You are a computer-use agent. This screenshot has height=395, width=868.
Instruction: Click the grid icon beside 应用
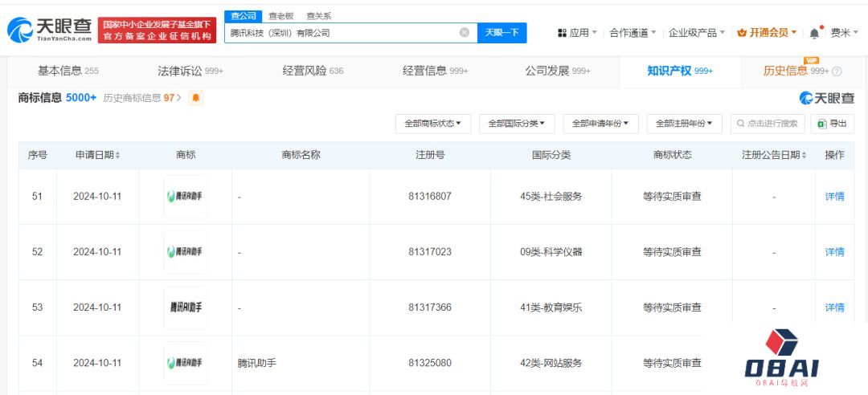coord(562,33)
